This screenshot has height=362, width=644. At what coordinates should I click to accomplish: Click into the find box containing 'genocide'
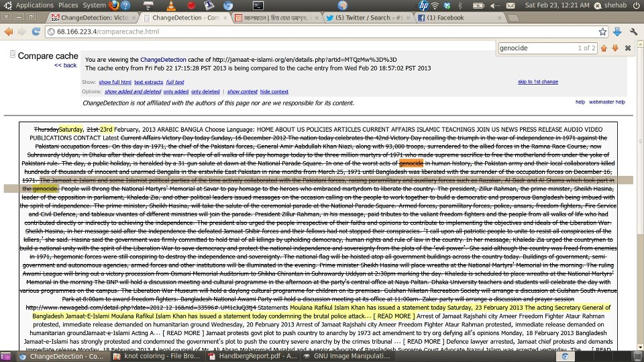(x=537, y=48)
